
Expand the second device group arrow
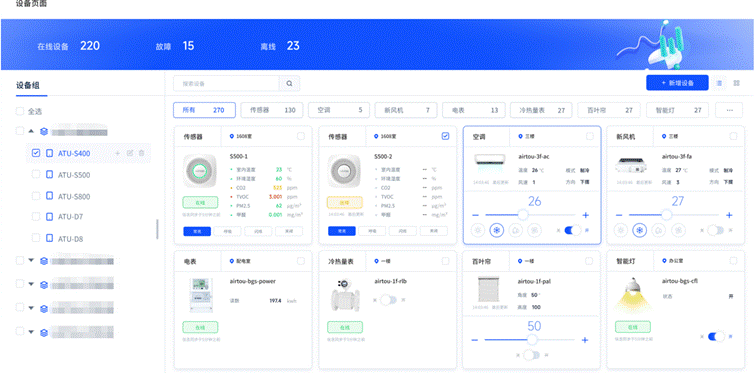pyautogui.click(x=31, y=260)
